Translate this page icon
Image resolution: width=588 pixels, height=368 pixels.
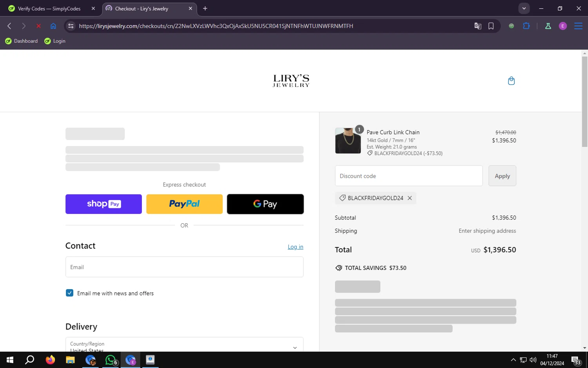[x=477, y=26]
